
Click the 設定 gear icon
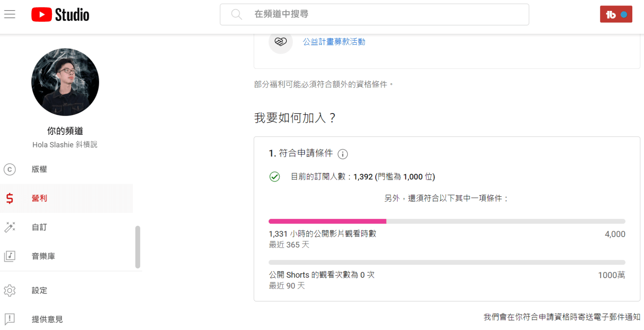pyautogui.click(x=10, y=290)
